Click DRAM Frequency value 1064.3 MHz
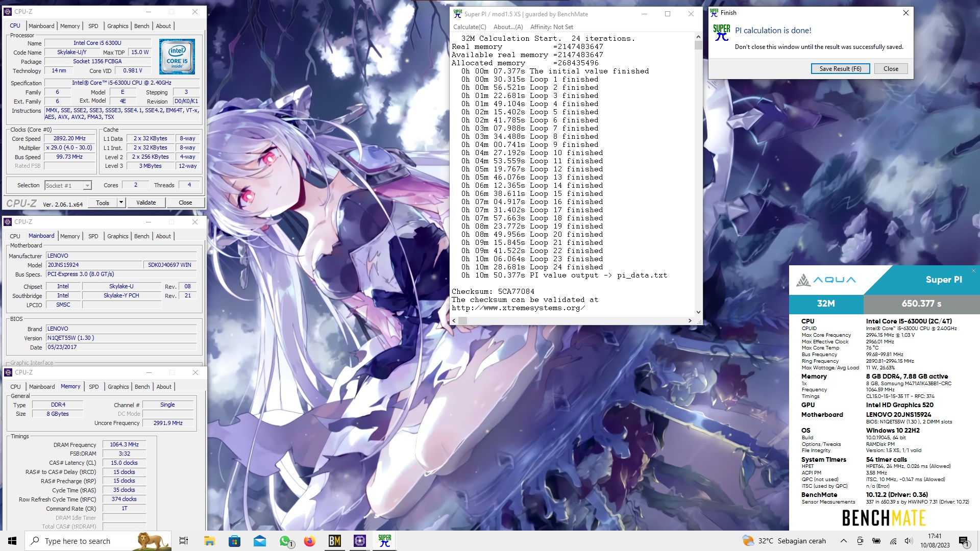 125,444
